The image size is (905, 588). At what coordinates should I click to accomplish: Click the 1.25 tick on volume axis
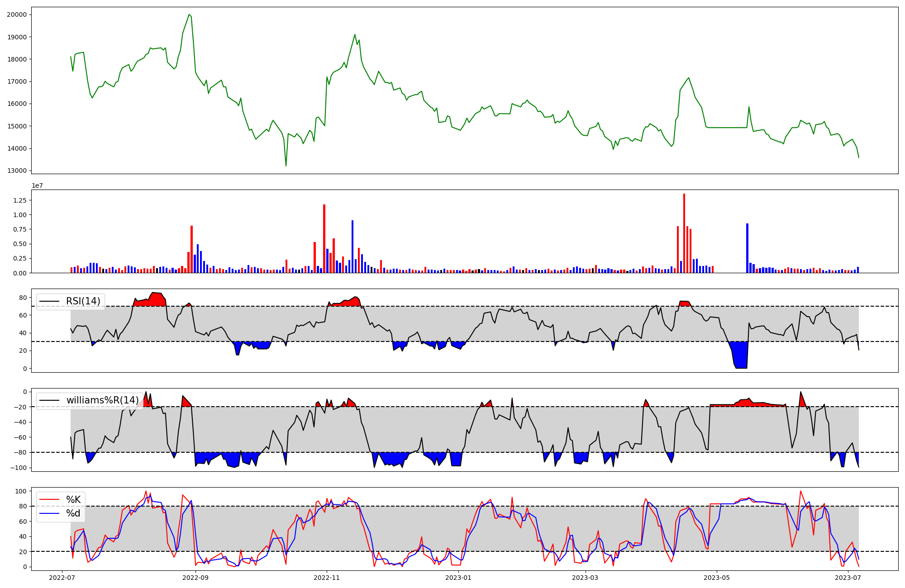coord(19,200)
